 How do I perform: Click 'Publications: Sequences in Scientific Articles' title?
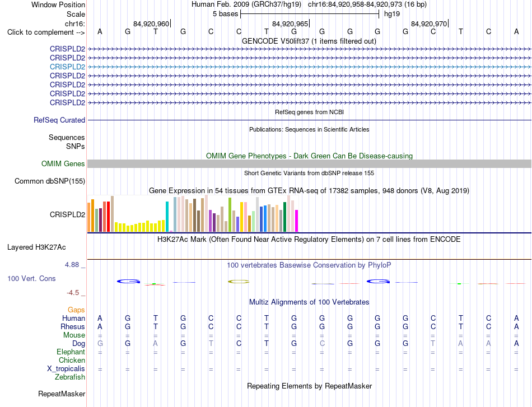pyautogui.click(x=309, y=129)
